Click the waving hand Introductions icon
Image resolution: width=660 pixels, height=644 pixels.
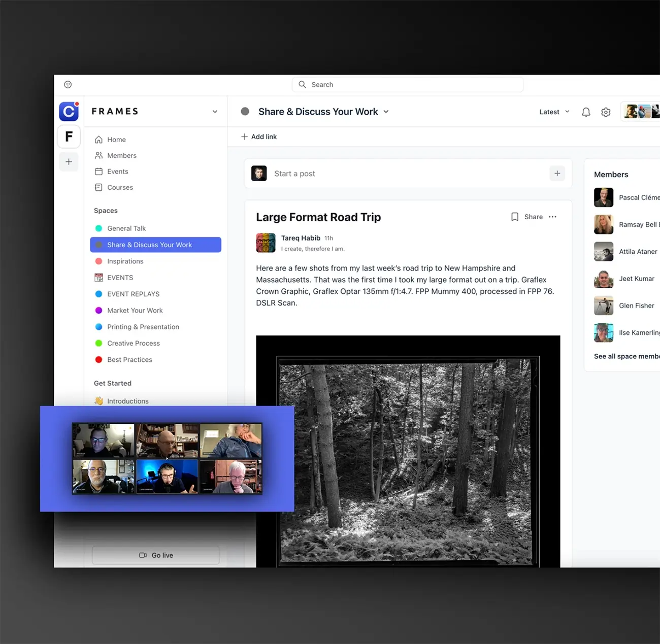tap(98, 401)
